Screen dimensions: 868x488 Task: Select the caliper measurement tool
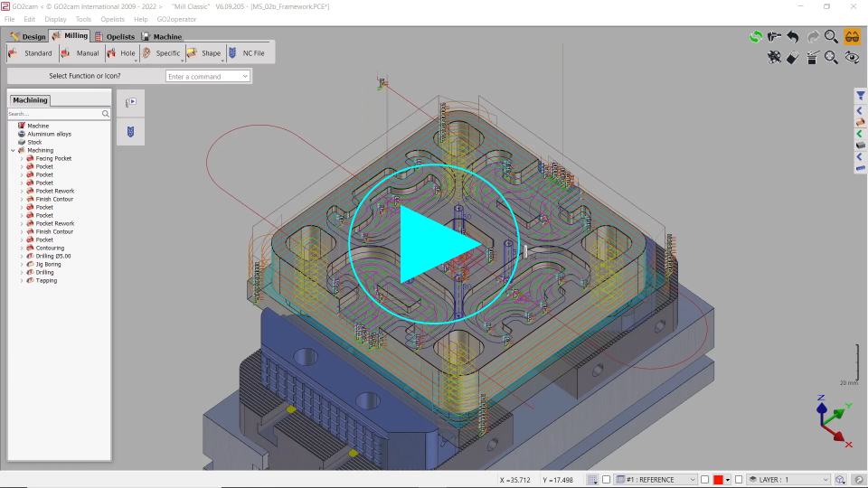click(774, 37)
